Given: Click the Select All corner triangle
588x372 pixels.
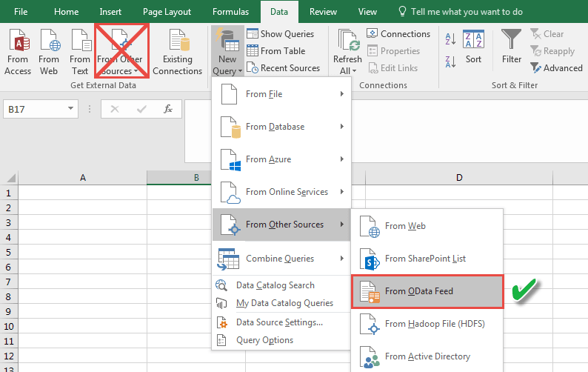Looking at the screenshot, I should click(10, 178).
